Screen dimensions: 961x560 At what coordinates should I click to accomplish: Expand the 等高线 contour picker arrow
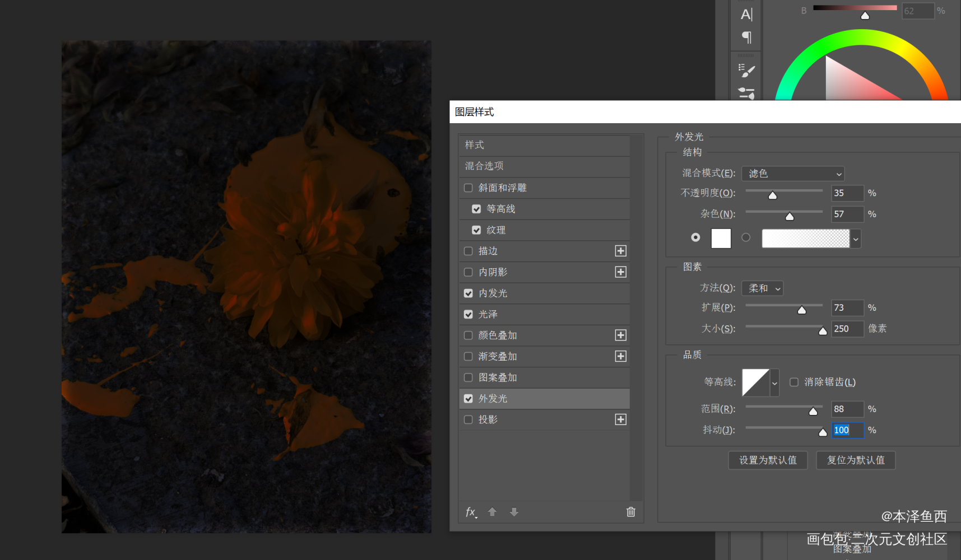click(774, 383)
